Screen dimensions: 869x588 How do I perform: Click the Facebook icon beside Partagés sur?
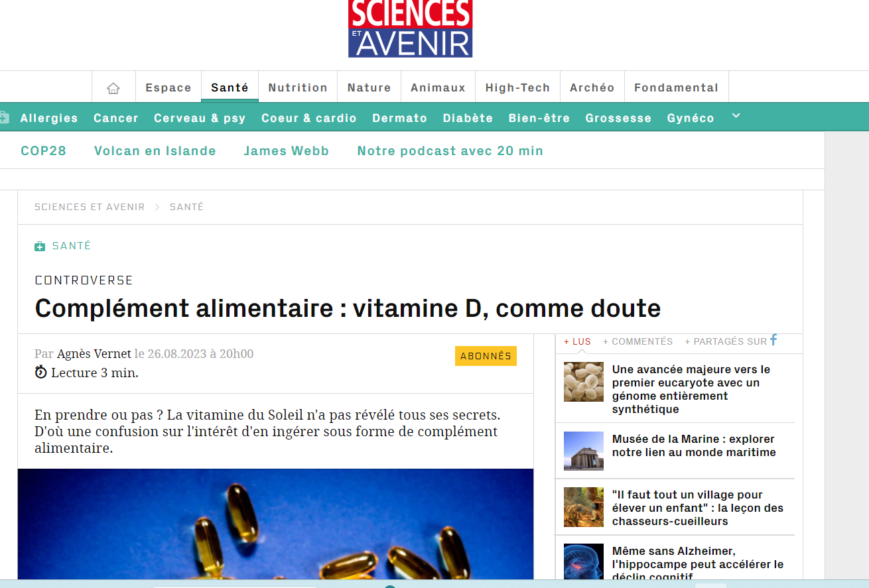(773, 340)
